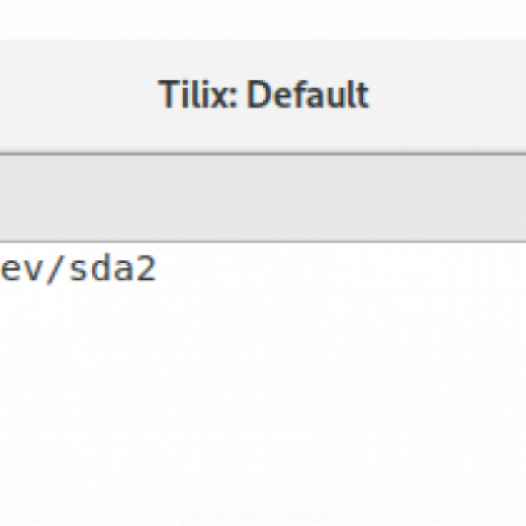Click the word 'Tilix:' in the title
This screenshot has height=526, width=526.
[198, 95]
